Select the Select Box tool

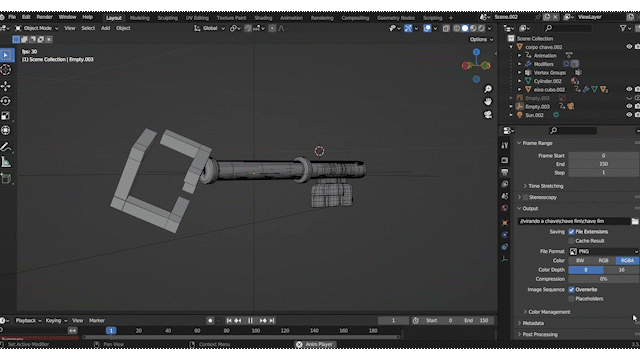point(6,56)
